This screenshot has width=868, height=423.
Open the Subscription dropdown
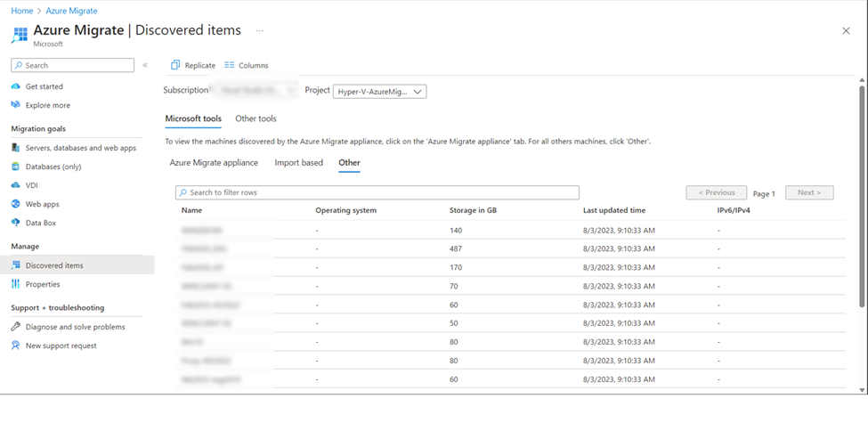(x=256, y=90)
